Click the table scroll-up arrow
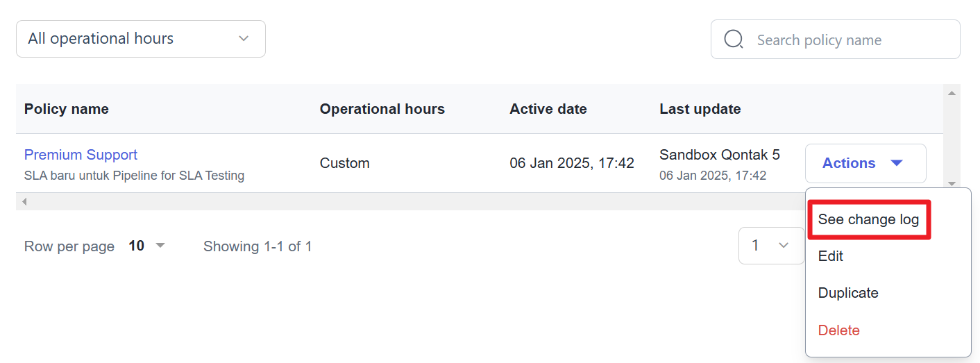This screenshot has height=363, width=980. pos(952,93)
